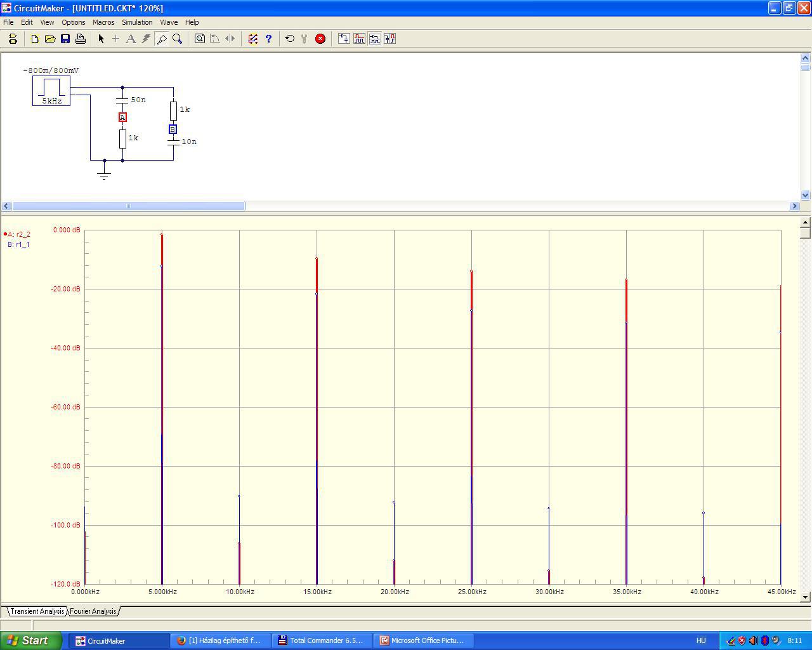The width and height of the screenshot is (812, 650).
Task: Open the Wave menu
Action: (x=169, y=22)
